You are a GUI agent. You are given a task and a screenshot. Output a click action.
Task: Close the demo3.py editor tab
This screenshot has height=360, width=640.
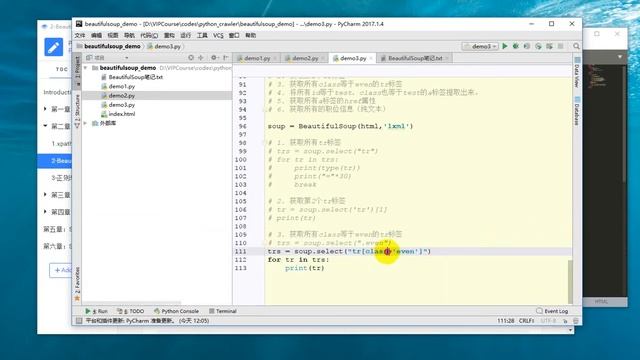pyautogui.click(x=371, y=58)
